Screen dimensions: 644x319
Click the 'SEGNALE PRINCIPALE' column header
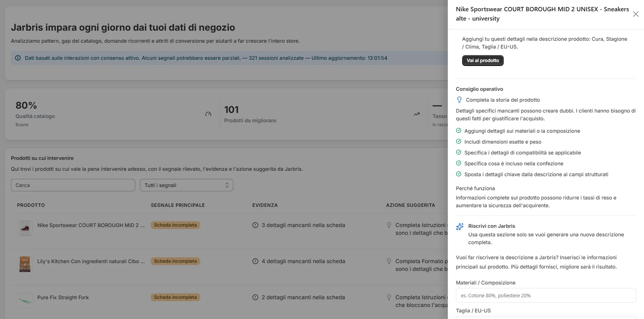(178, 205)
